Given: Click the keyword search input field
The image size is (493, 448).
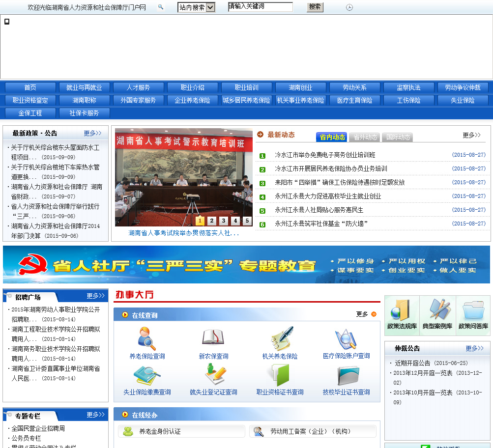Looking at the screenshot, I should (261, 6).
